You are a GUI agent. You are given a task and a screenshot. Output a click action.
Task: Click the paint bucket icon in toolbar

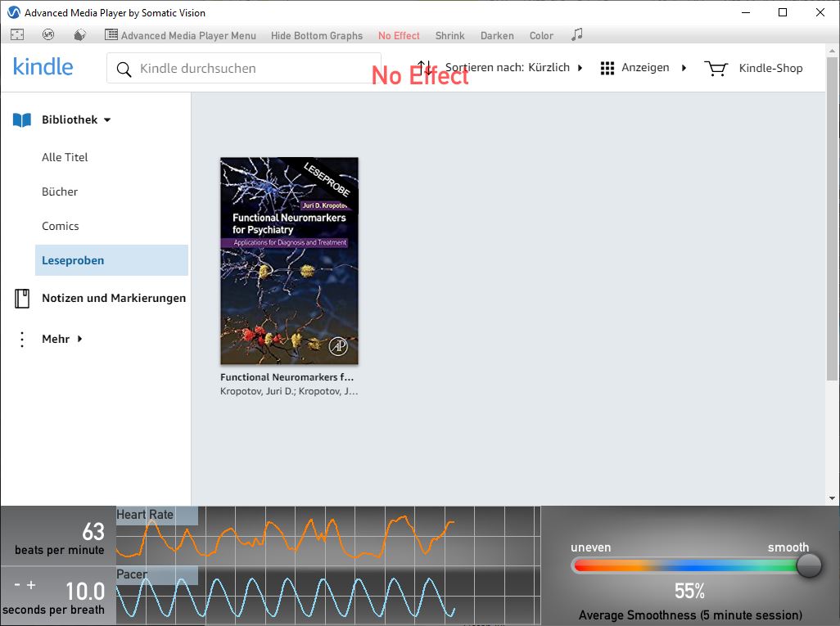point(79,35)
